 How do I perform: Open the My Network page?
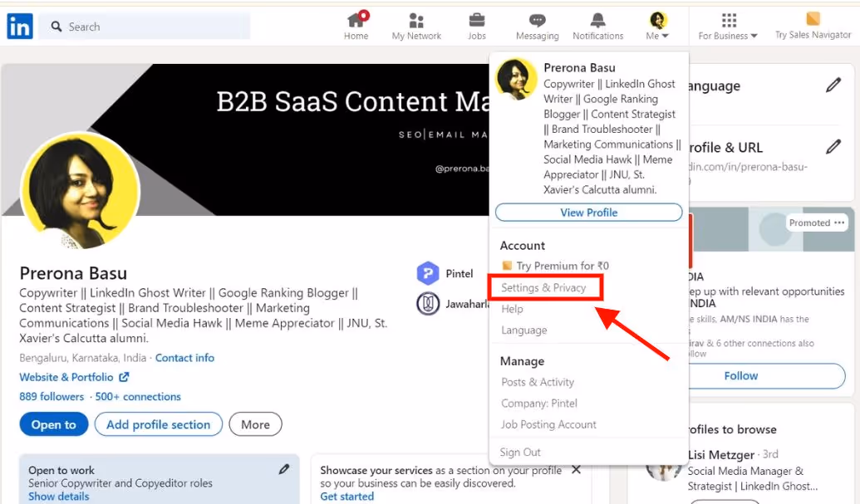415,25
